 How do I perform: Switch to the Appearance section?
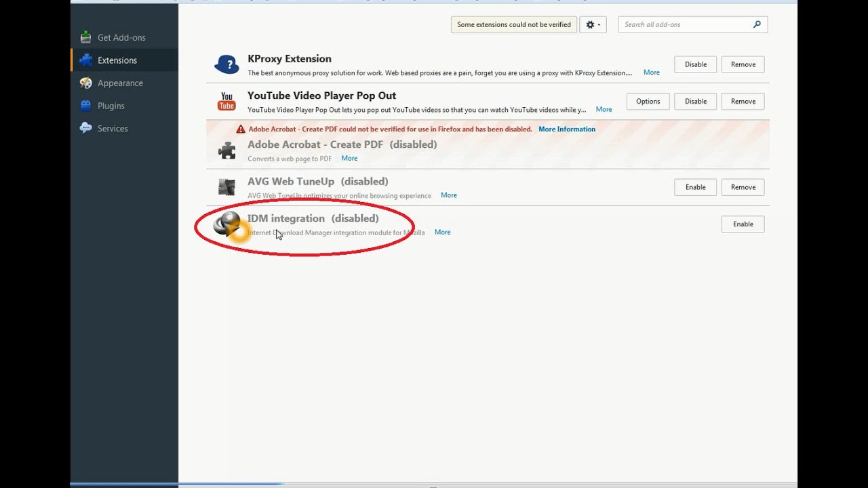click(x=124, y=83)
